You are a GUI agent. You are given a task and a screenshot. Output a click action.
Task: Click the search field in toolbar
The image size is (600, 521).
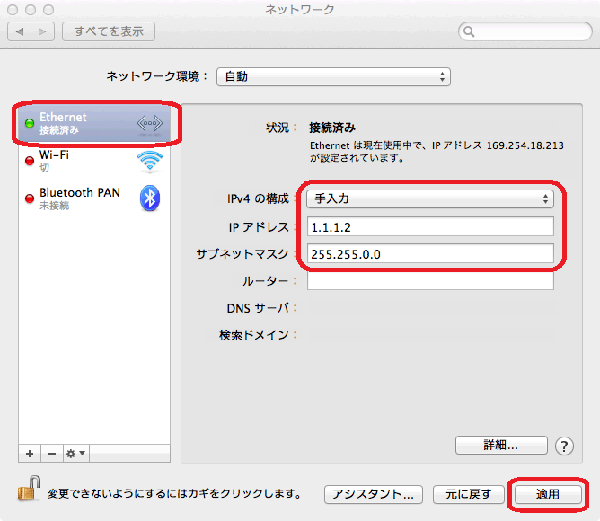(x=525, y=31)
